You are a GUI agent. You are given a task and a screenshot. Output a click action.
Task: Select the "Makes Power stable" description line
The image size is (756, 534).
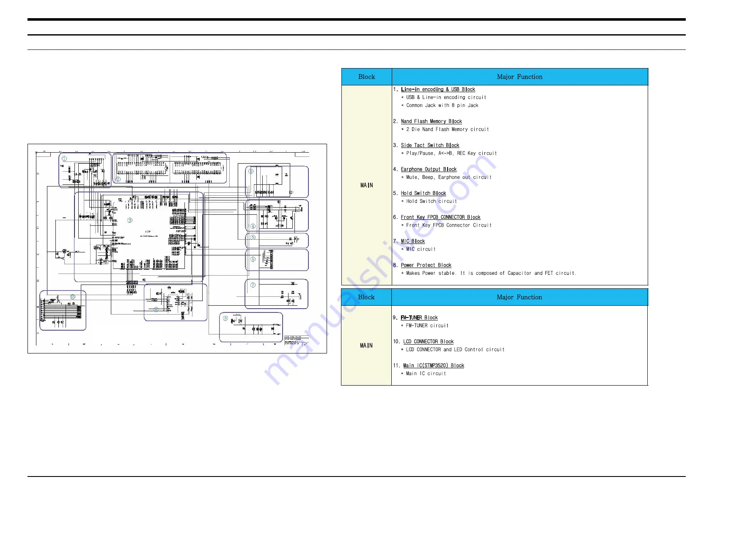tap(491, 273)
